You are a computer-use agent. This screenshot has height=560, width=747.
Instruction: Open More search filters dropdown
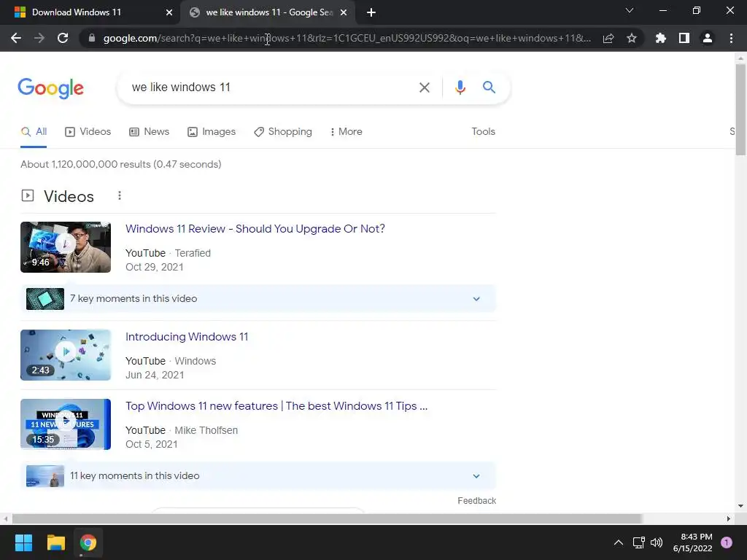pyautogui.click(x=346, y=131)
